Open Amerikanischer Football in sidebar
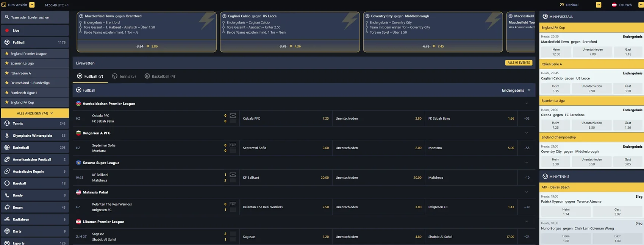Viewport: 644px width, 245px height. click(x=35, y=159)
